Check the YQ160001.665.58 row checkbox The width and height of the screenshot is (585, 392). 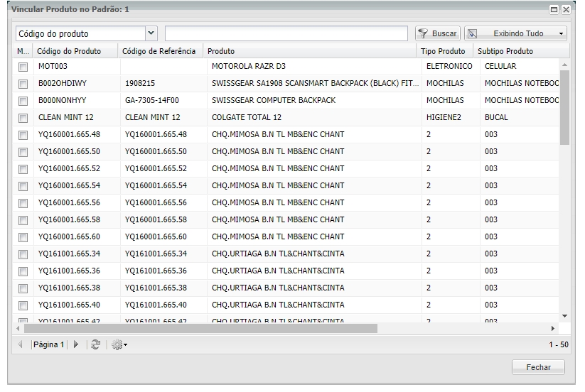point(23,220)
